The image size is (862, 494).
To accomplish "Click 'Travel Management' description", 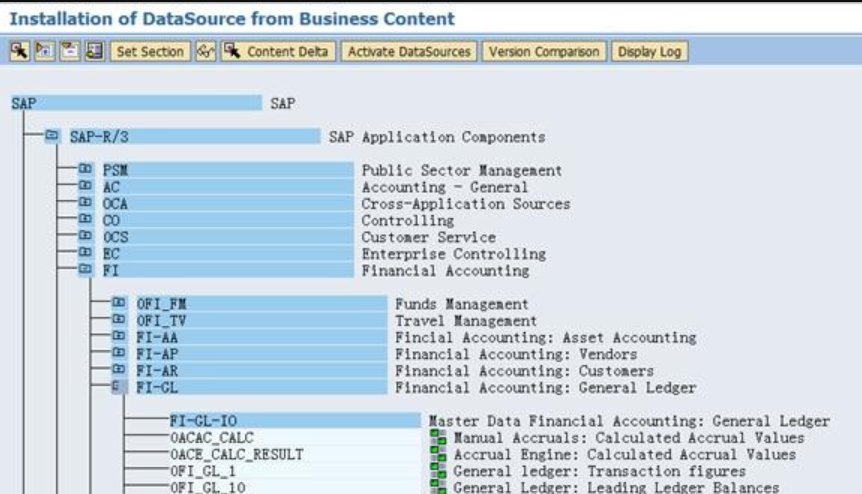I will pos(466,320).
